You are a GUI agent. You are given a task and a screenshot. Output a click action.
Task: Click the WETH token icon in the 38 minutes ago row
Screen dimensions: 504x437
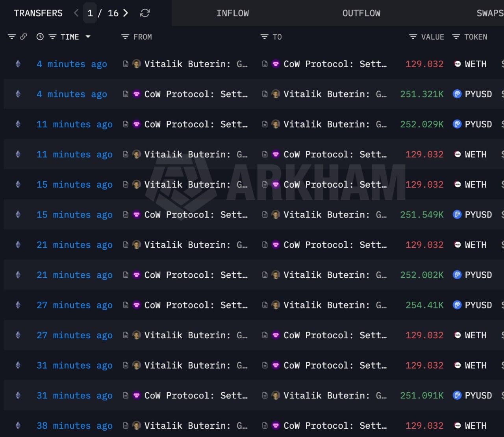(x=458, y=426)
